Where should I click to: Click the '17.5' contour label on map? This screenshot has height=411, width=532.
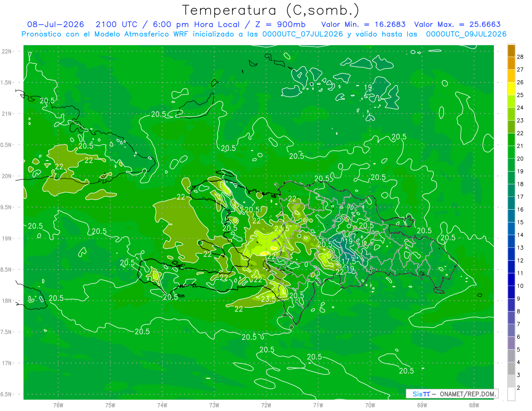coord(349,262)
